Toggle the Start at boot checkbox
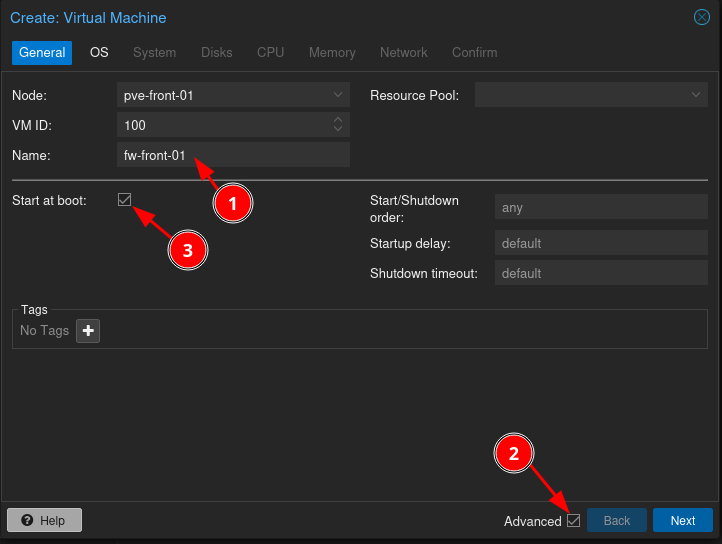The image size is (722, 544). click(x=125, y=200)
